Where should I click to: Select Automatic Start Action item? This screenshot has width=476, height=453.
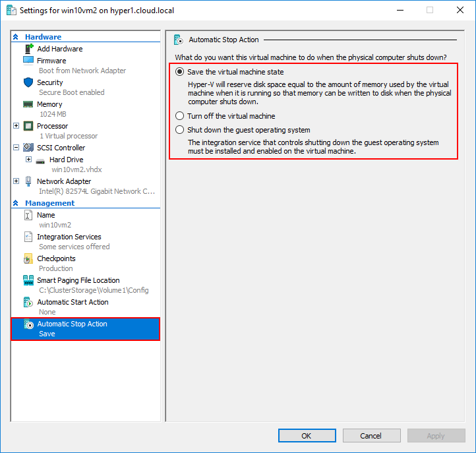73,302
